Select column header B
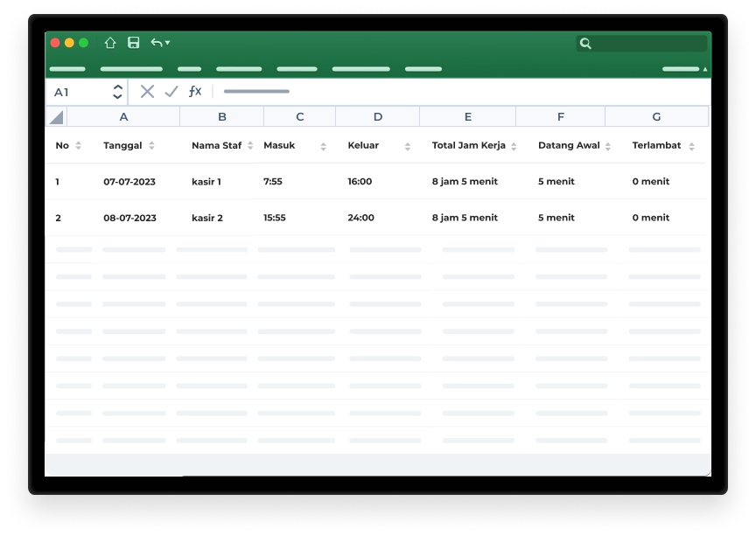The image size is (756, 536). click(221, 117)
